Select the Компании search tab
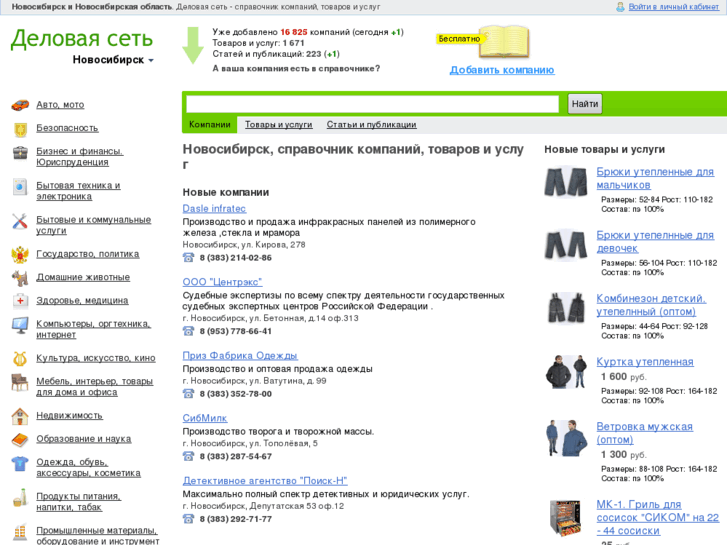 pyautogui.click(x=210, y=125)
